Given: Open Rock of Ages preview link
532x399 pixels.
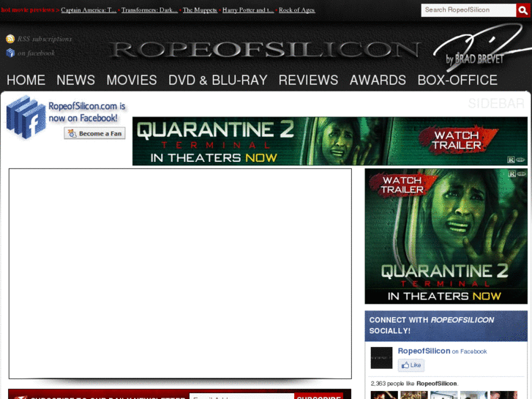Looking at the screenshot, I should point(297,10).
